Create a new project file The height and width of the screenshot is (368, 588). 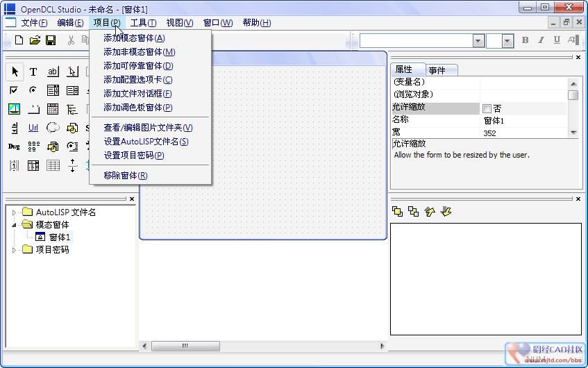click(19, 40)
